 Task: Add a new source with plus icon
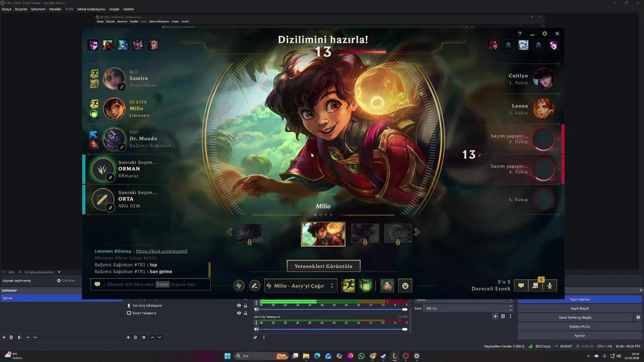point(128,337)
